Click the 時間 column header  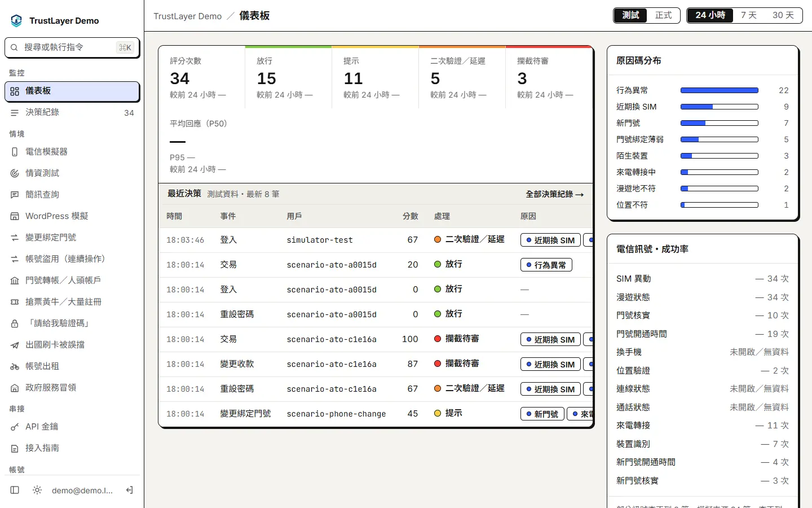point(174,216)
